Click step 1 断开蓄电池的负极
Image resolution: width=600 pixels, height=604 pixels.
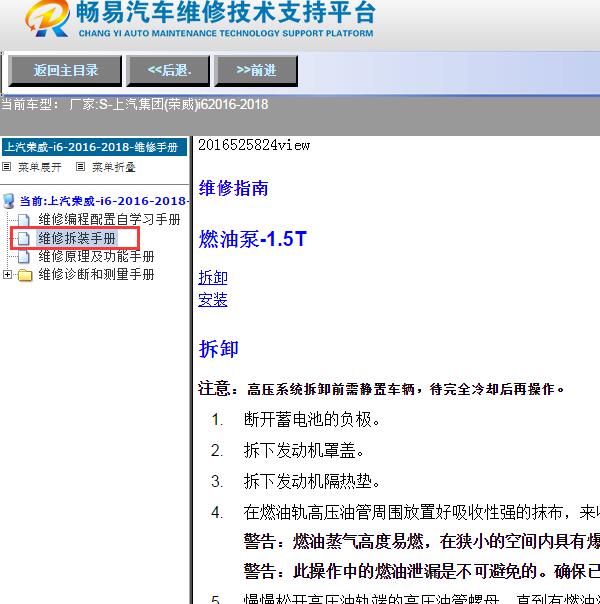296,419
